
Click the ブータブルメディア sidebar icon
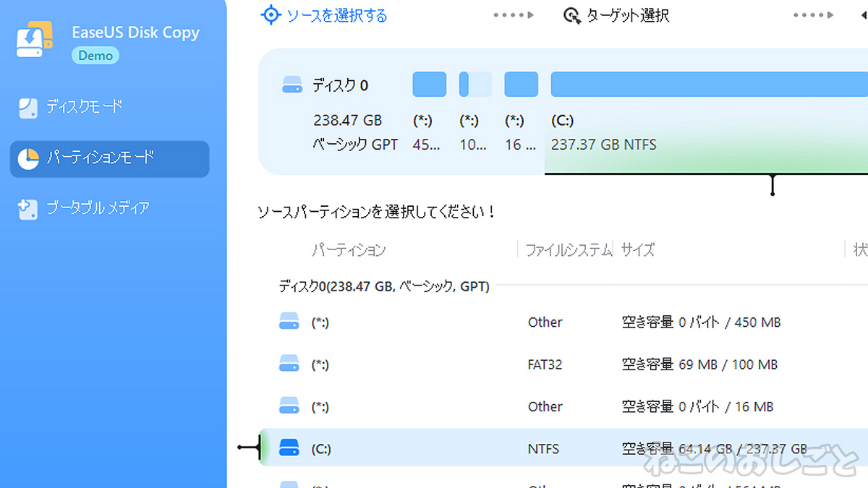tap(27, 210)
